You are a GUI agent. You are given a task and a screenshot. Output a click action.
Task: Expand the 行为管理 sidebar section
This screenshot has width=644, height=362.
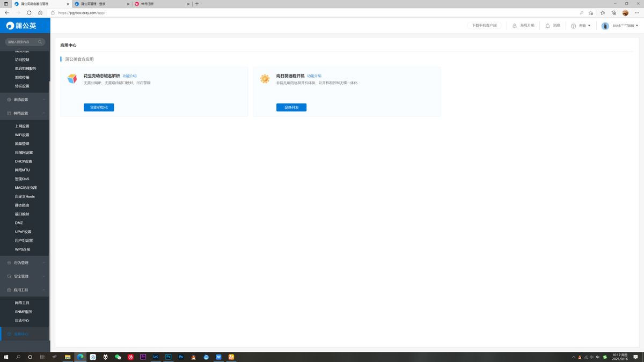(x=25, y=263)
